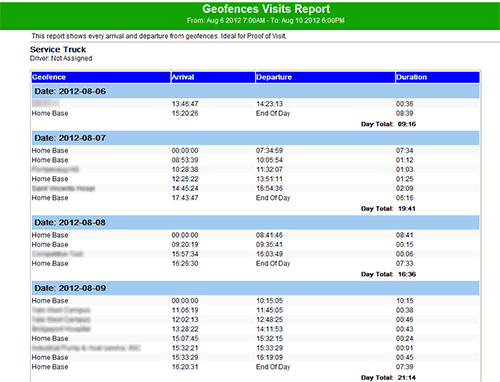Click arrival time 17:43:47
This screenshot has height=382, width=500.
(185, 198)
